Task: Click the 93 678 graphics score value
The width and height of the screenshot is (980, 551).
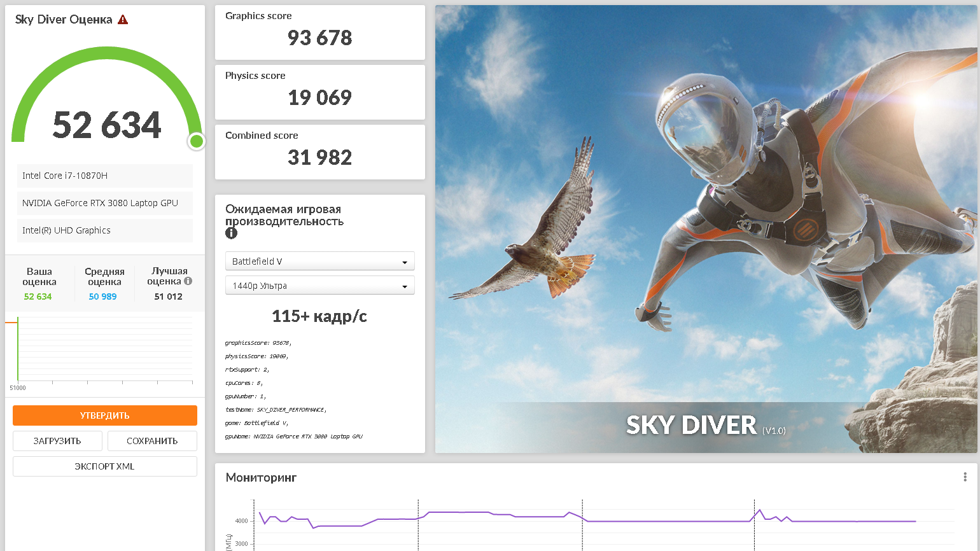Action: pos(319,38)
